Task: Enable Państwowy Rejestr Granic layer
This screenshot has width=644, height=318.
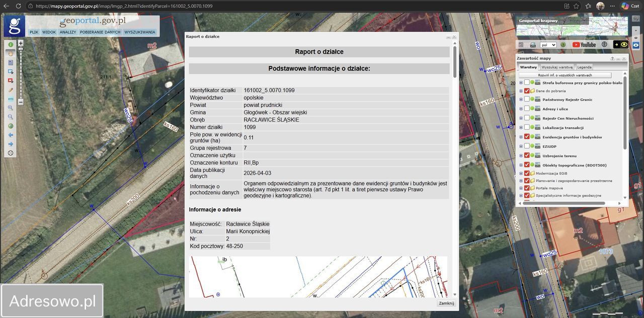Action: (527, 99)
